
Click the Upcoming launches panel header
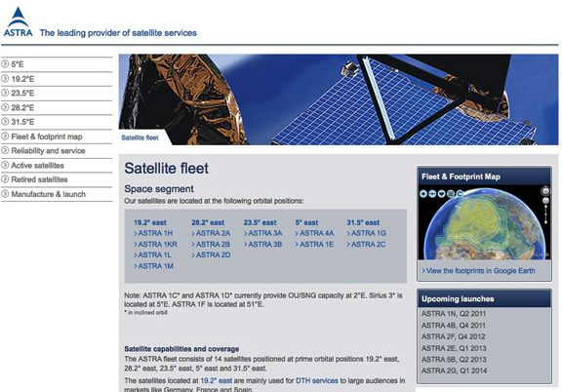(484, 298)
